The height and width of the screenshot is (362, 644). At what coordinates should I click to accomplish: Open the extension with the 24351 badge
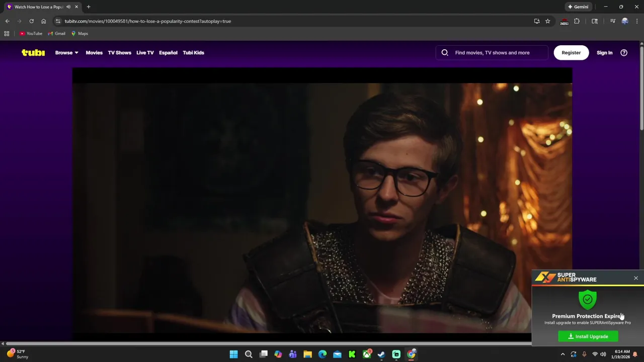click(x=564, y=22)
